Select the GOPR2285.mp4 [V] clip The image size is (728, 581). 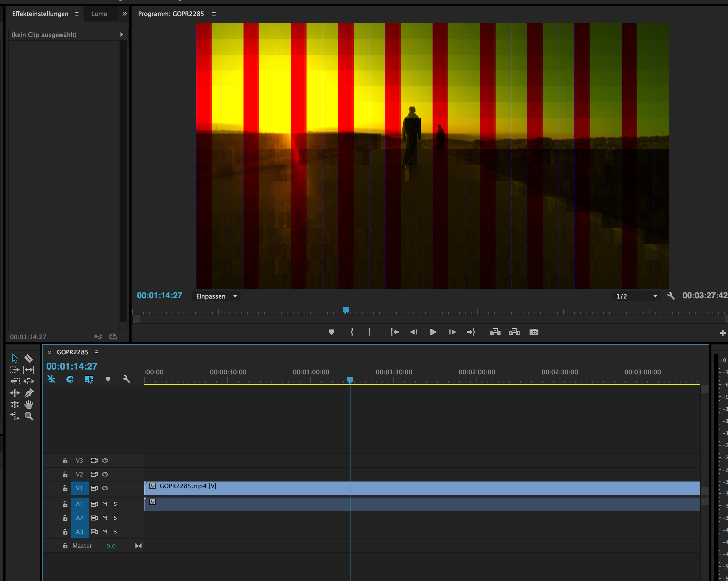click(x=422, y=488)
